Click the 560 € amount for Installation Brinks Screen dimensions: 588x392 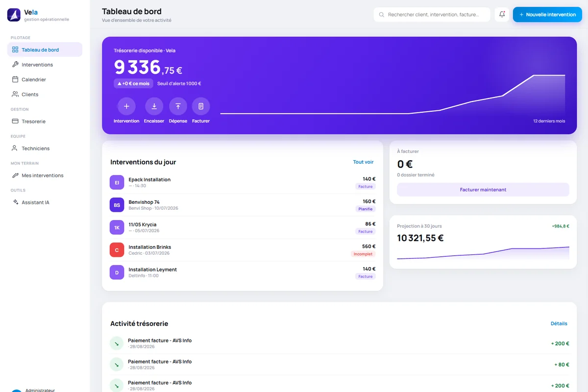point(369,246)
